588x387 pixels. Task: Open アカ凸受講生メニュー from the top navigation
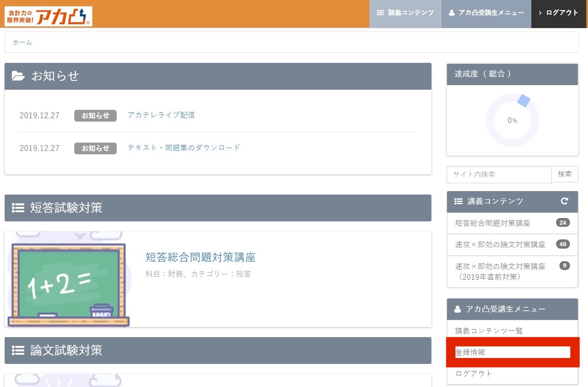coord(486,13)
